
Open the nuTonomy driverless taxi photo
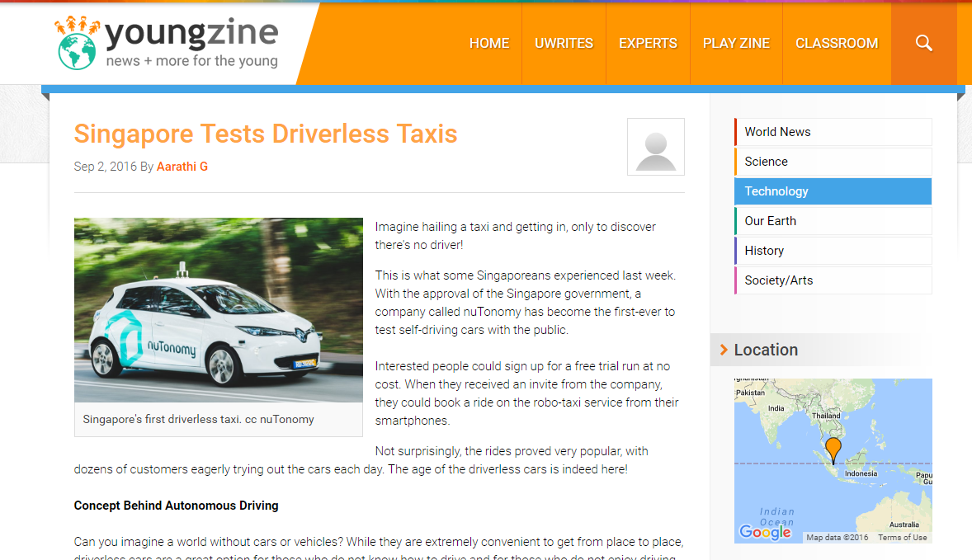[x=218, y=310]
